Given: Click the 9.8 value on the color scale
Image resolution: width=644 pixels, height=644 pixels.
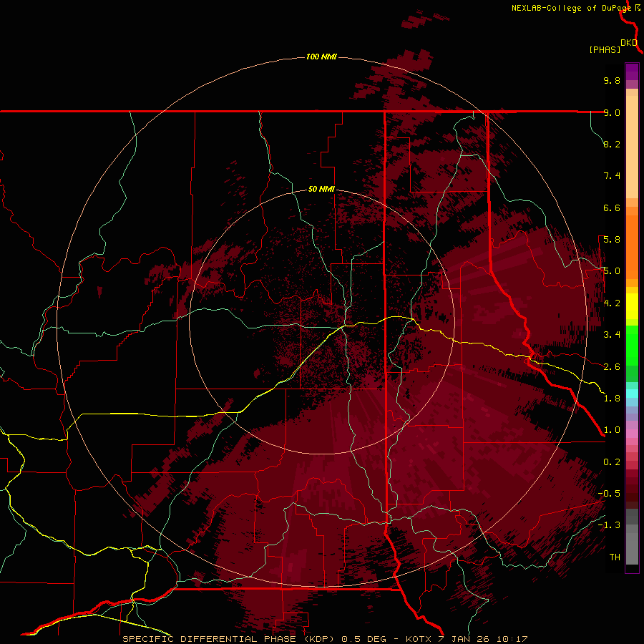Looking at the screenshot, I should pos(612,80).
